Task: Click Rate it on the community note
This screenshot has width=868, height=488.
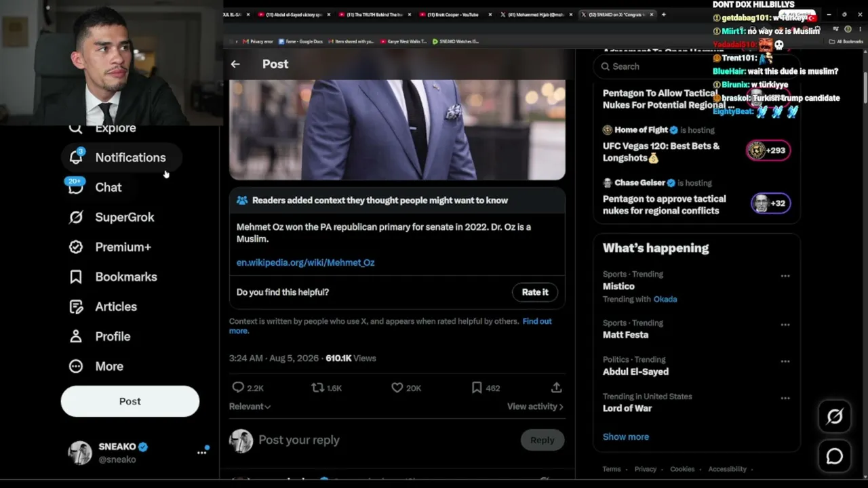Action: point(535,292)
